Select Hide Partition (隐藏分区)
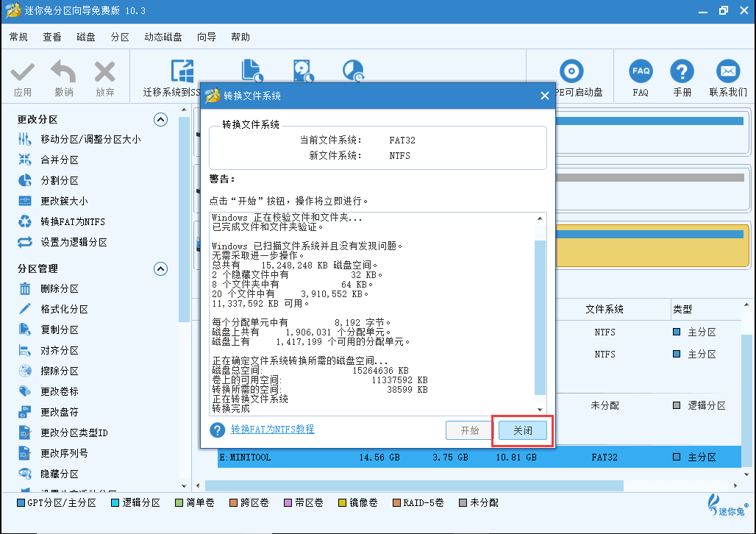756x534 pixels. (x=49, y=474)
